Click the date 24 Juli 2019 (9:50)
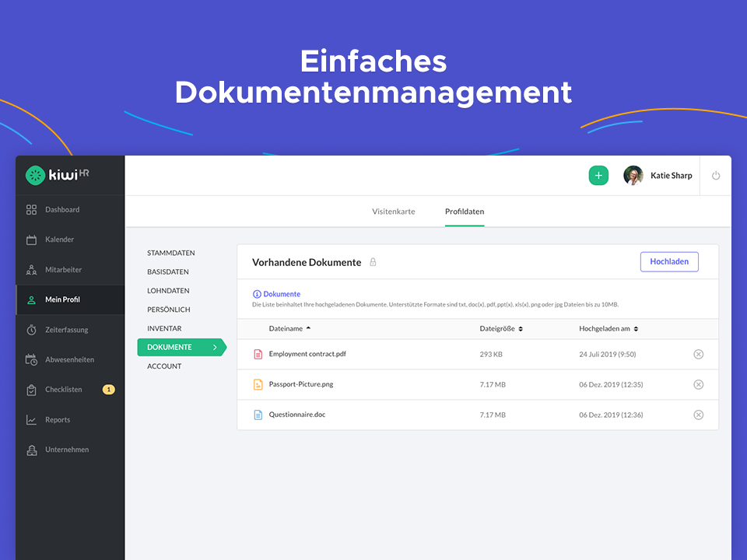Screen dimensions: 747x560 pyautogui.click(x=608, y=355)
